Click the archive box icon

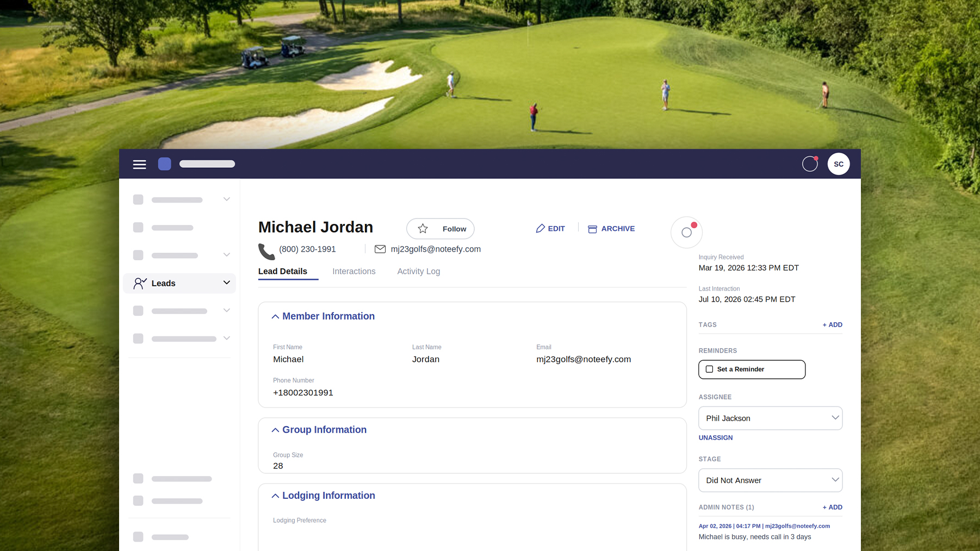click(592, 229)
